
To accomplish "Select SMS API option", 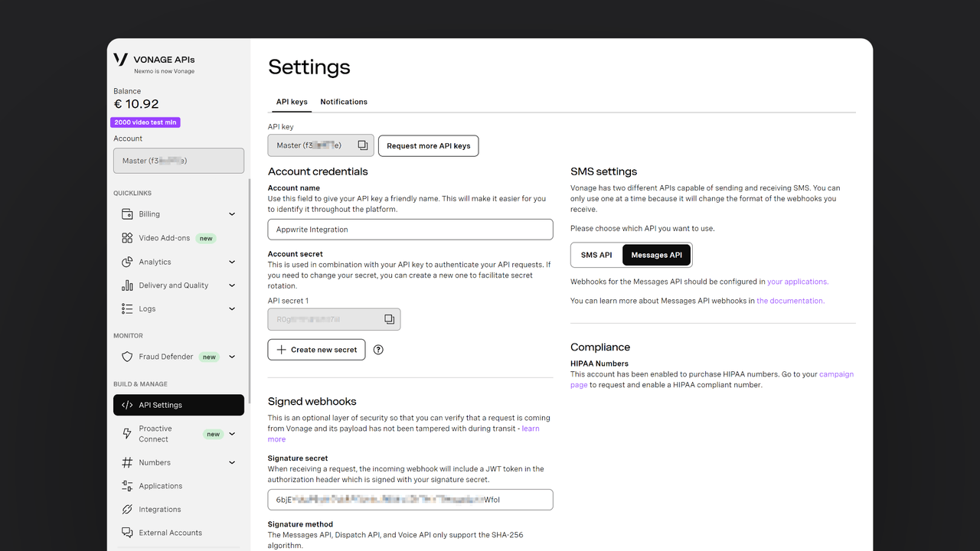I will [596, 255].
